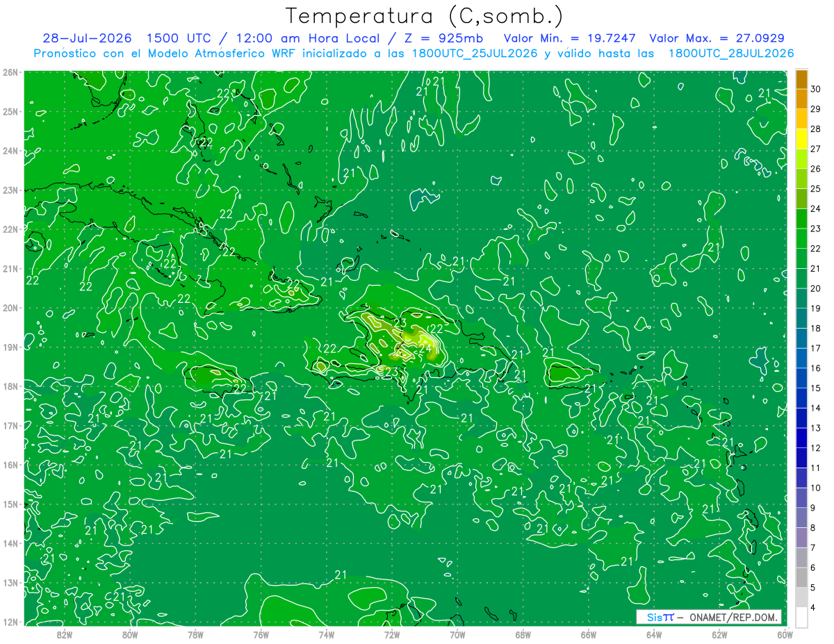The width and height of the screenshot is (834, 644).
Task: Click the colorbar legend label "19"
Action: pyautogui.click(x=815, y=308)
